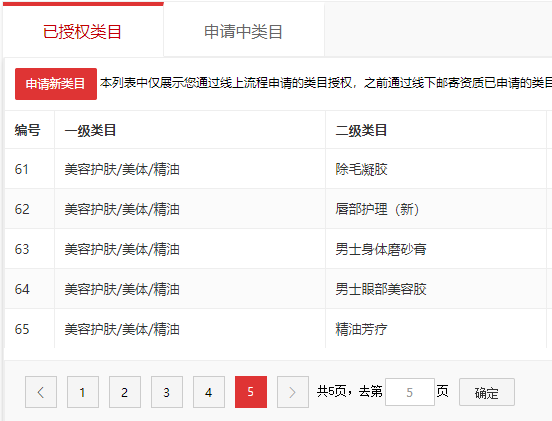Click the 编号 column header
Screen dimensions: 552x421
point(27,130)
